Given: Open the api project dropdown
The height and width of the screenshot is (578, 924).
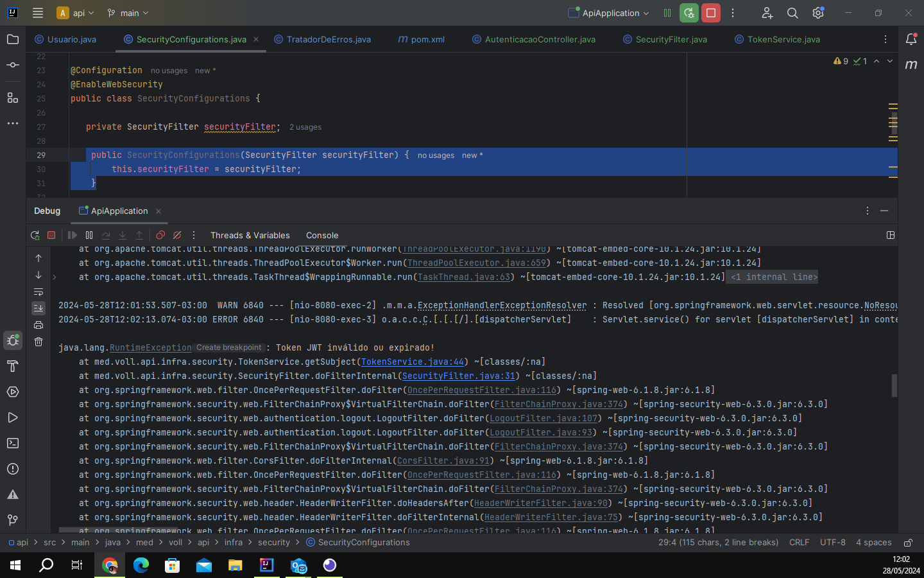Looking at the screenshot, I should 76,13.
